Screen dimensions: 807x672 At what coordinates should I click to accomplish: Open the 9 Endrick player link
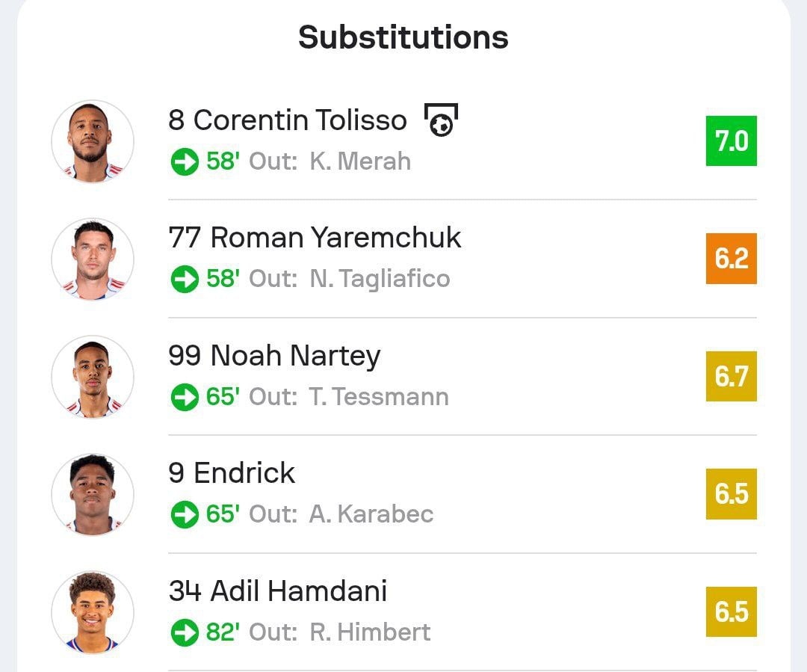[232, 473]
